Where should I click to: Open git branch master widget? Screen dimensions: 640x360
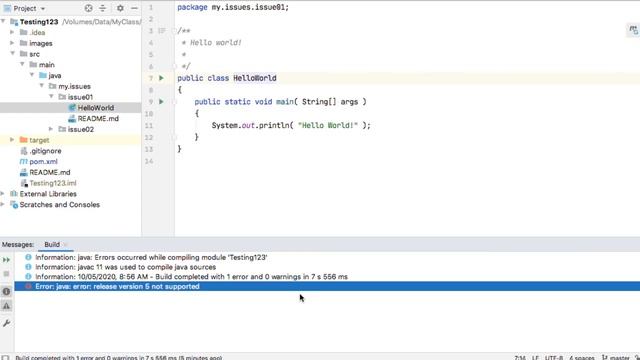tap(616, 358)
